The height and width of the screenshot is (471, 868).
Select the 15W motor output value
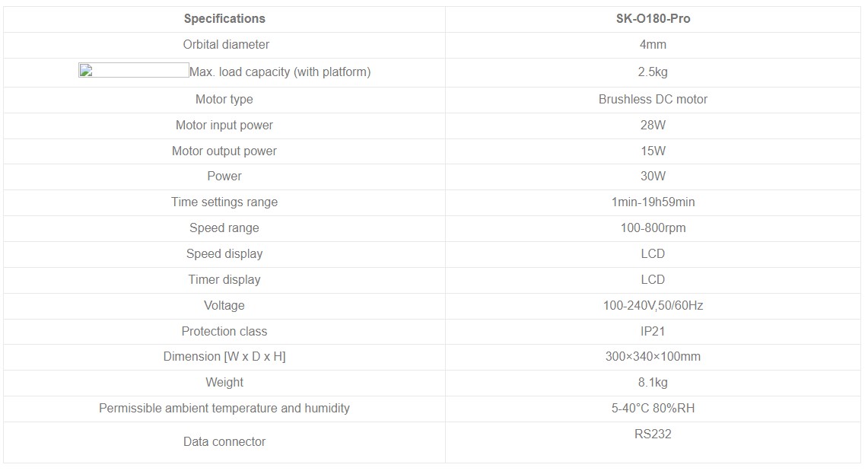click(x=653, y=151)
